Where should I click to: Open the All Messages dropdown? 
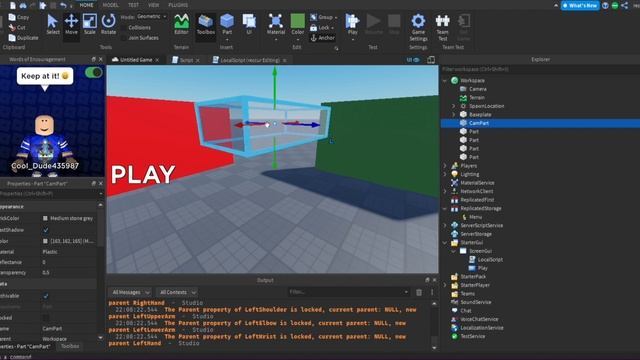[130, 292]
